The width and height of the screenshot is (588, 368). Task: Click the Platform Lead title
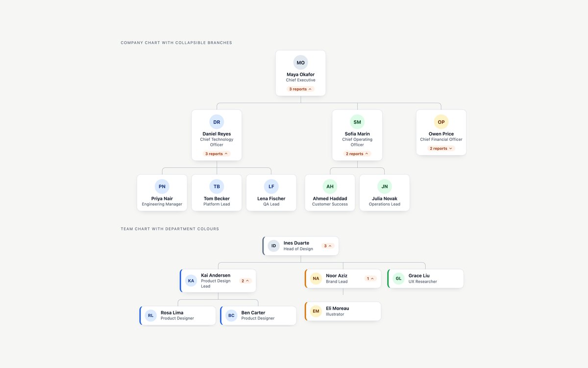point(217,204)
